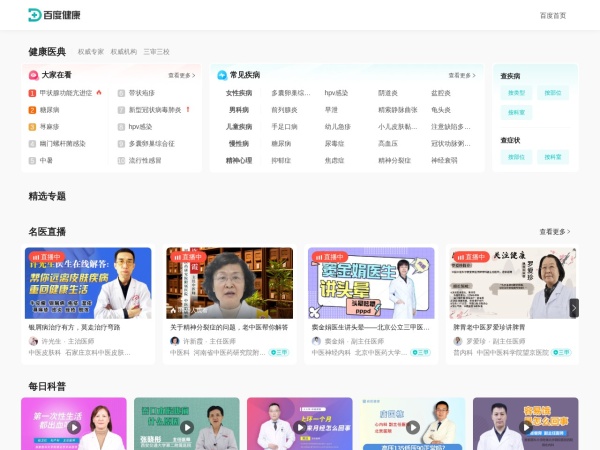Expand 查看更多 in 大家在看 panel
Viewport: 600px width, 450px height.
click(181, 75)
